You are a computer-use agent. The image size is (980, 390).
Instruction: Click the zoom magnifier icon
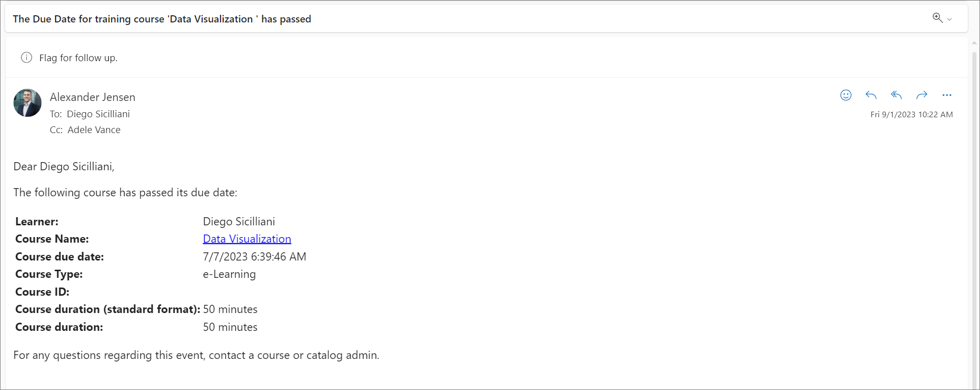(937, 18)
